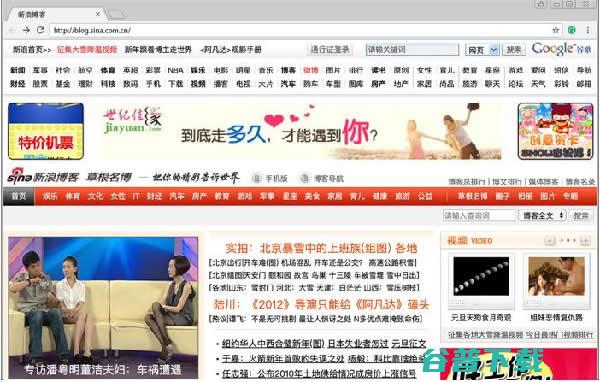The image size is (600, 382).
Task: Open 天气 in the top site directory
Action: click(x=538, y=83)
